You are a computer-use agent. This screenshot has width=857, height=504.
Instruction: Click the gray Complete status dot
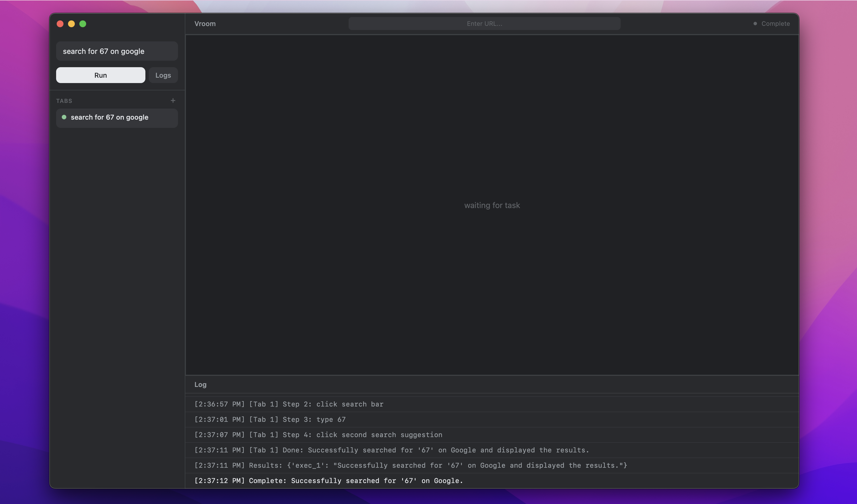pos(755,24)
